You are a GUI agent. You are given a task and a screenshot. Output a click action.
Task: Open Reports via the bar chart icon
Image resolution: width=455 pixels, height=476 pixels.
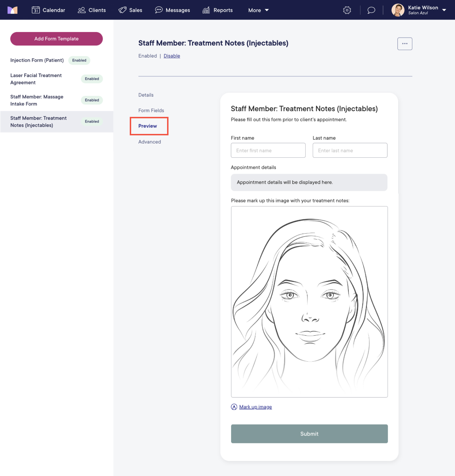click(x=206, y=10)
